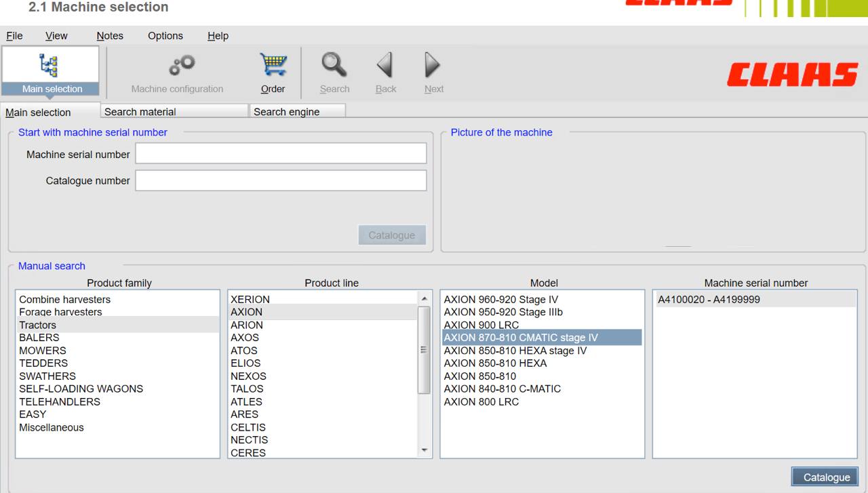This screenshot has width=868, height=493.
Task: Click the CLAAS logo in the toolbar
Action: (793, 75)
